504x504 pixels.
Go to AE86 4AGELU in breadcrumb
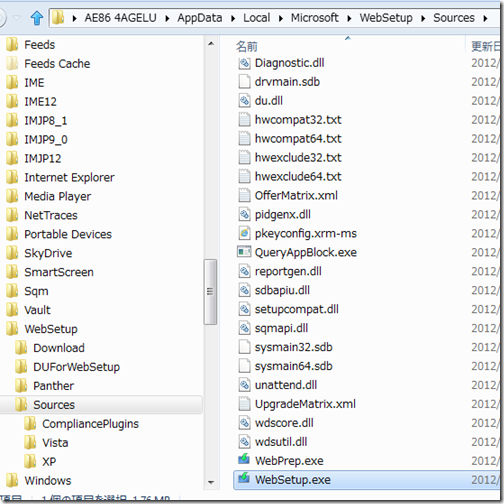(x=120, y=18)
